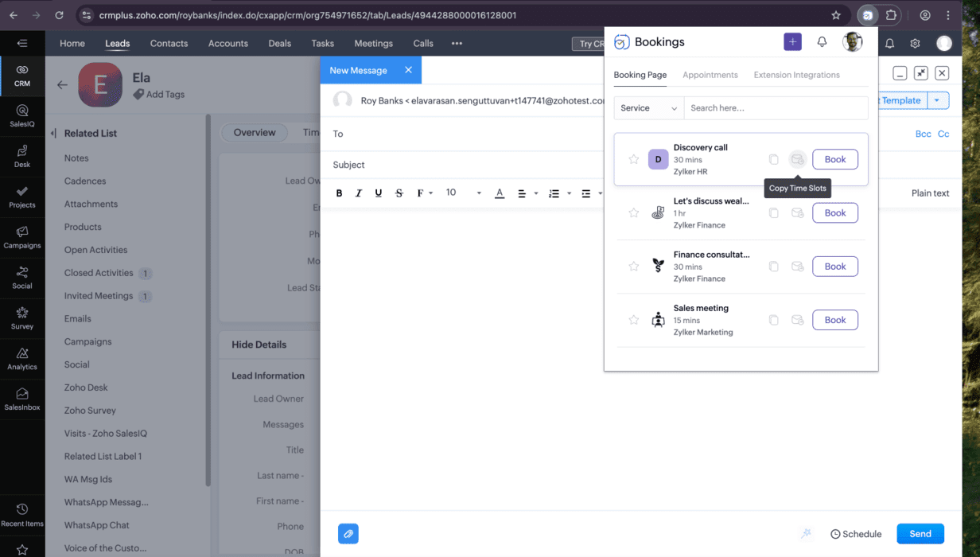The image size is (980, 557).
Task: Open the indent options dropdown
Action: click(590, 193)
